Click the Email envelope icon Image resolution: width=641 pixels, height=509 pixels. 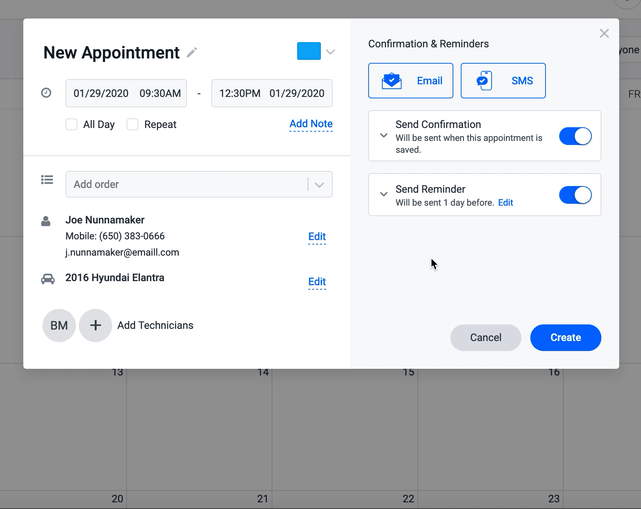click(x=392, y=81)
